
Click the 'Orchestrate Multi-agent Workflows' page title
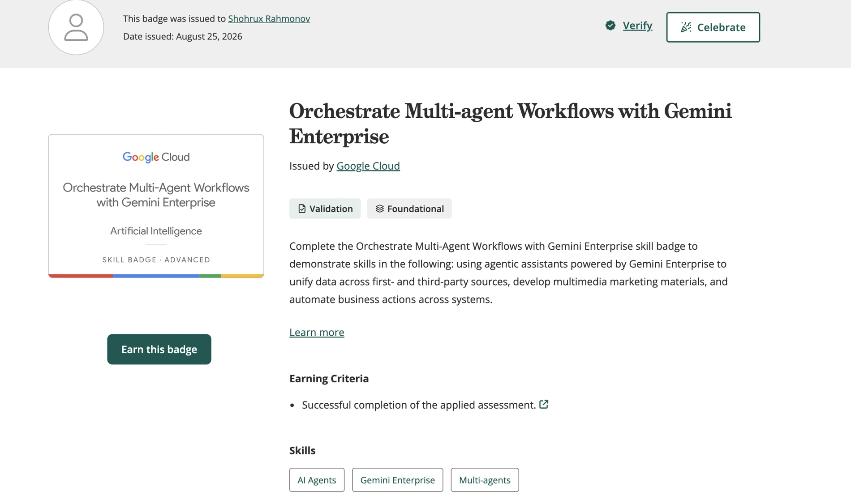point(511,124)
